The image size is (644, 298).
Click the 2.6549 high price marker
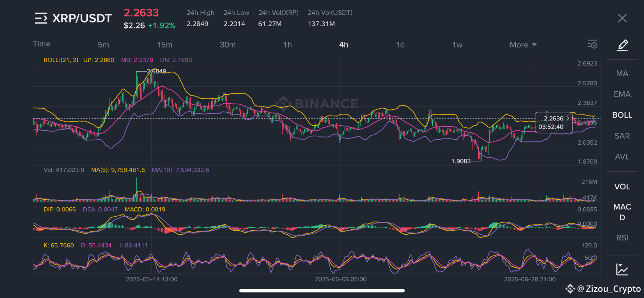tap(156, 71)
